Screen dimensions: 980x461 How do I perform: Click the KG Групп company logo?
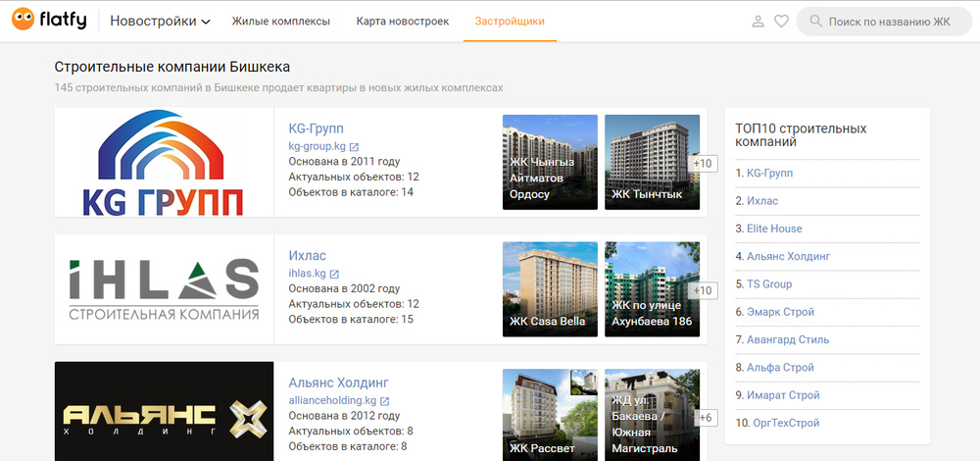(x=164, y=163)
